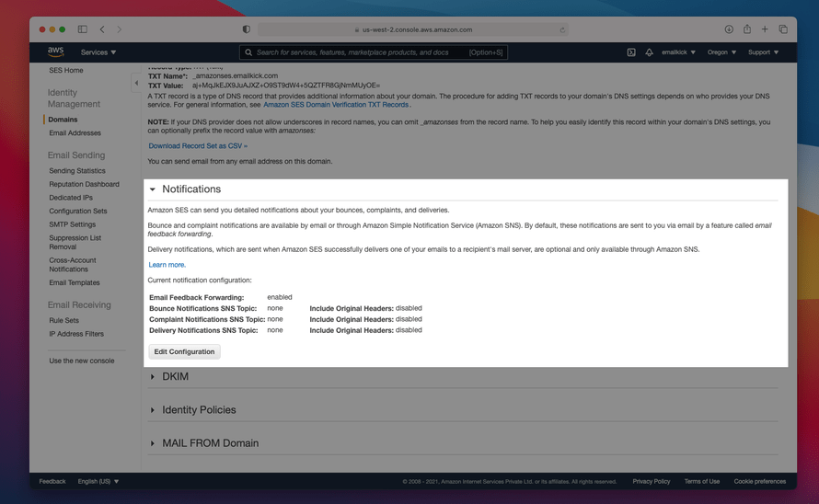The width and height of the screenshot is (819, 504).
Task: Click the Safari share icon
Action: tap(747, 29)
